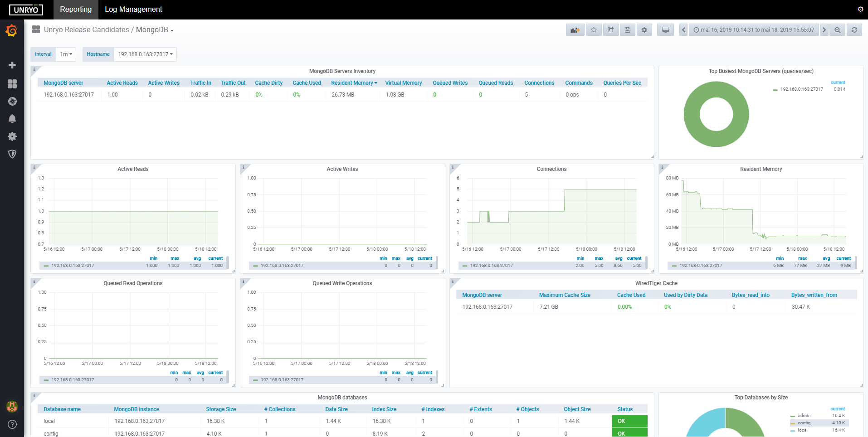Click 192.168.0.163:27017 cell in inventory table
Screen dimensions: 868x437
pos(69,95)
